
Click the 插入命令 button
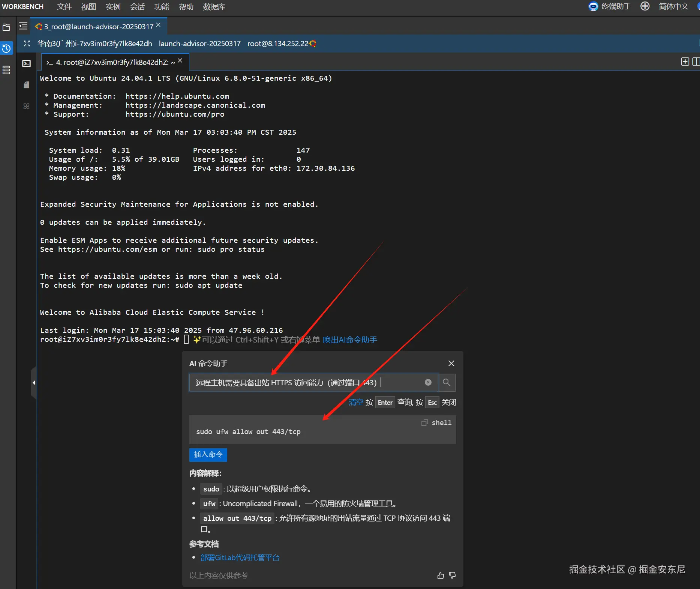pos(208,455)
